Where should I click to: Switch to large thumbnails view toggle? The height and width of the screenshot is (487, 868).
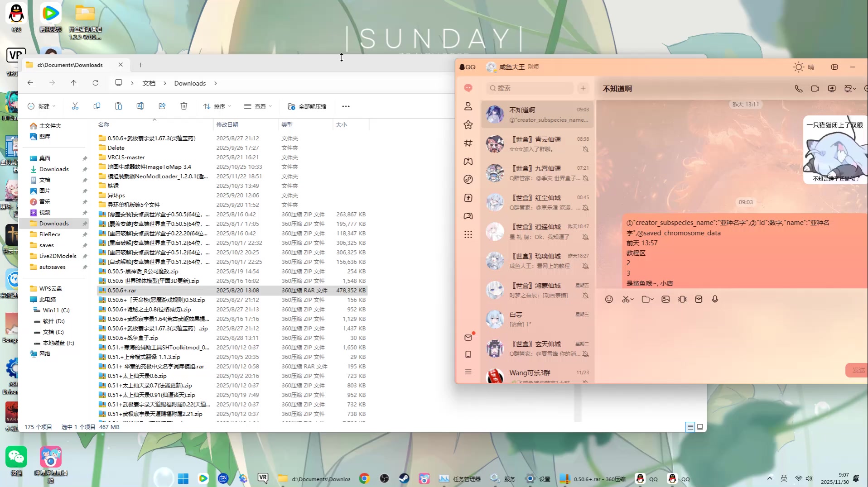click(700, 427)
